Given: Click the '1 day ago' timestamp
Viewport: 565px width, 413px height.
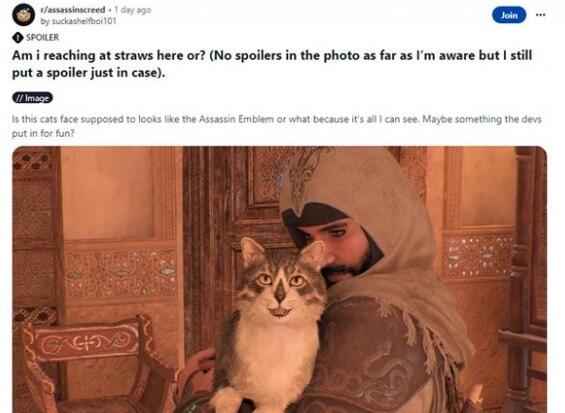Looking at the screenshot, I should 133,10.
